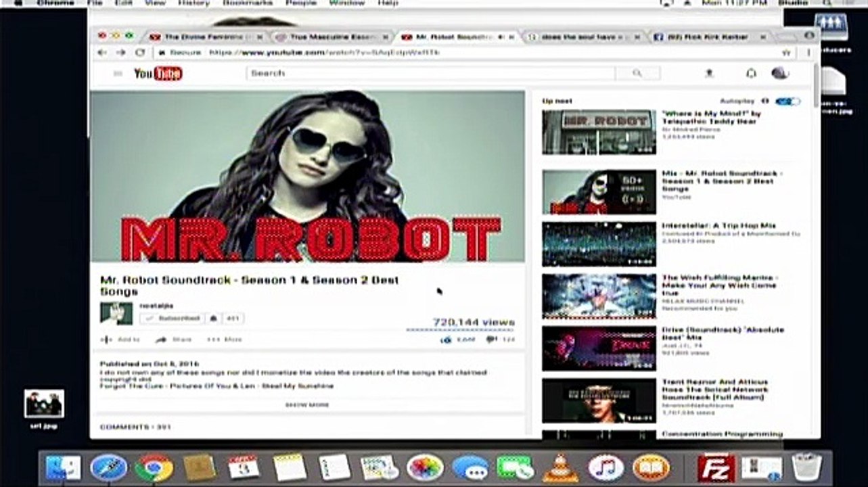The height and width of the screenshot is (487, 868).
Task: Switch to does the soul have tab
Action: point(583,37)
